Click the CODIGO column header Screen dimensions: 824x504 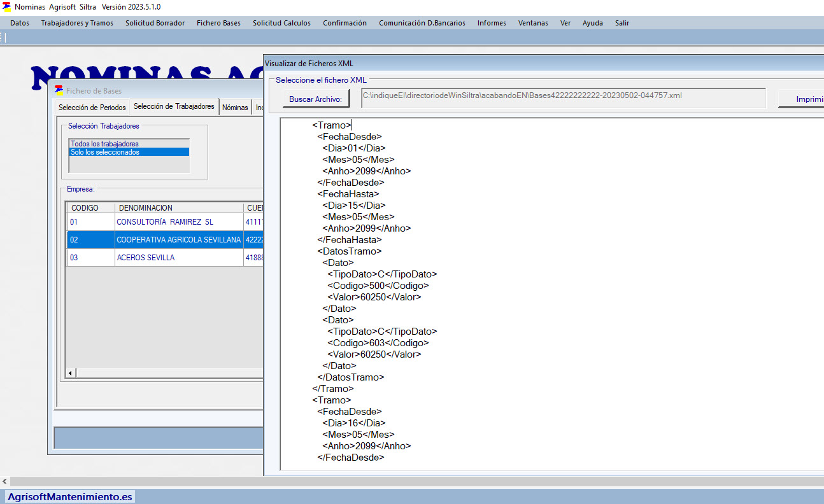(x=91, y=208)
